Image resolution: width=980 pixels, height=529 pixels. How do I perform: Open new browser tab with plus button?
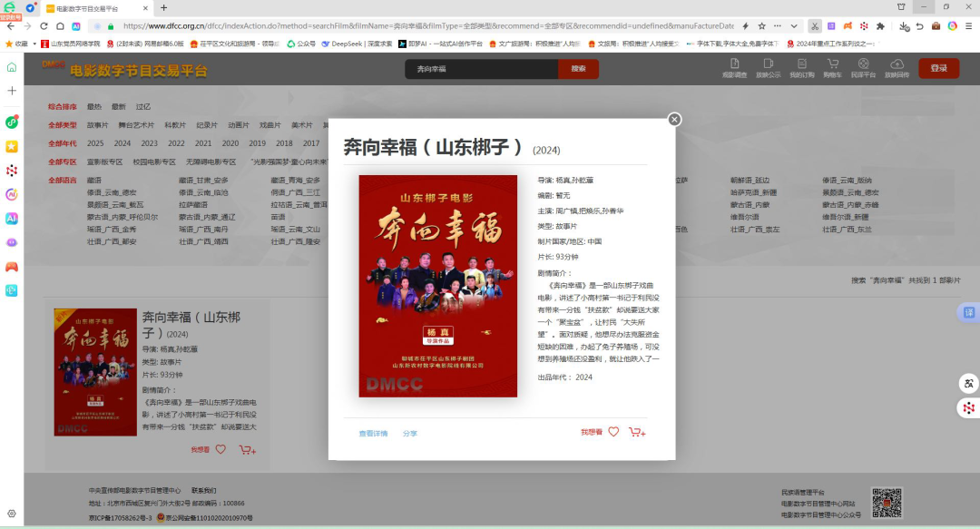coord(163,8)
